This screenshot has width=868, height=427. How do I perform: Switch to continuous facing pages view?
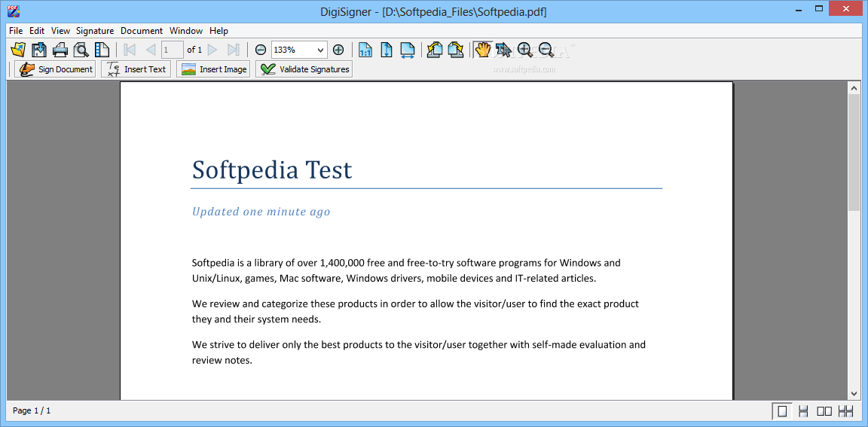(x=845, y=411)
